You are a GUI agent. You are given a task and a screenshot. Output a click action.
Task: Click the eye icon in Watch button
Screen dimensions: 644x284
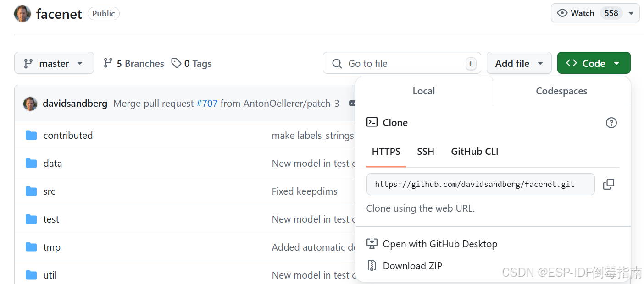[562, 13]
